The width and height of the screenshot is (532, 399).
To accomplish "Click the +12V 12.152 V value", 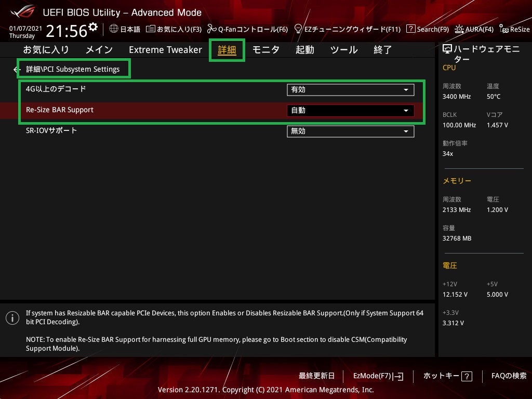I will click(455, 295).
